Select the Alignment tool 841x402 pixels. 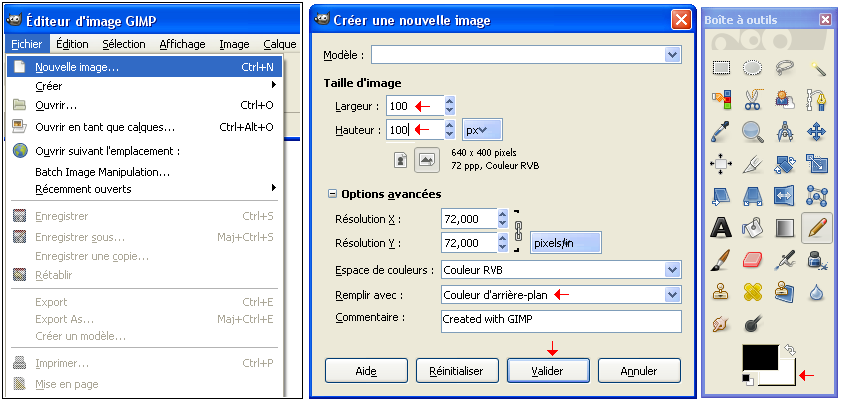coord(721,164)
